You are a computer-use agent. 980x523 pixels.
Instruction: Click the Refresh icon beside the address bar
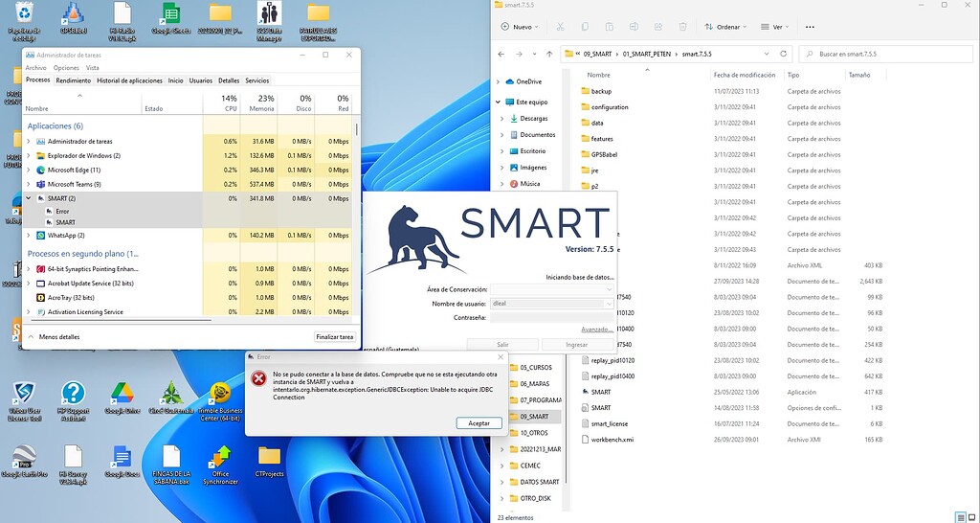(x=786, y=55)
